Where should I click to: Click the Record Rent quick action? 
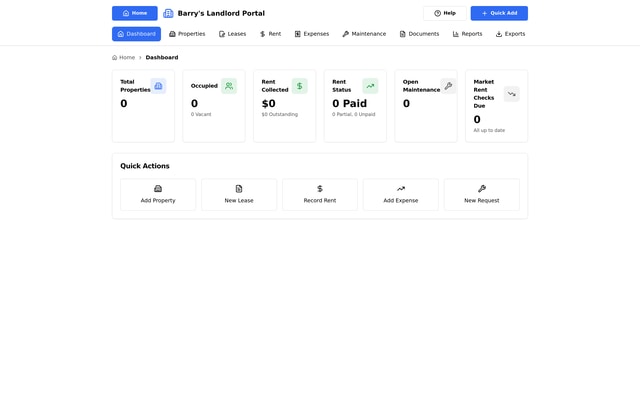coord(320,194)
